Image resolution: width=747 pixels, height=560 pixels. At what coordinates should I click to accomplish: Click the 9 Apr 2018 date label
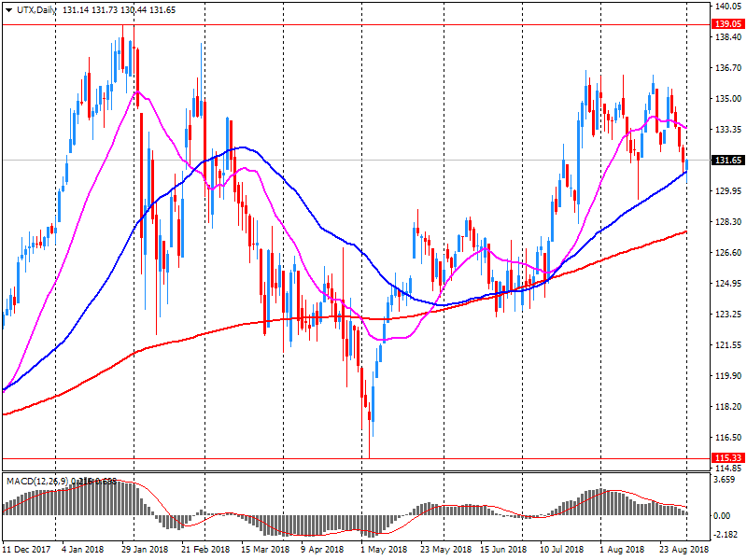click(x=322, y=550)
